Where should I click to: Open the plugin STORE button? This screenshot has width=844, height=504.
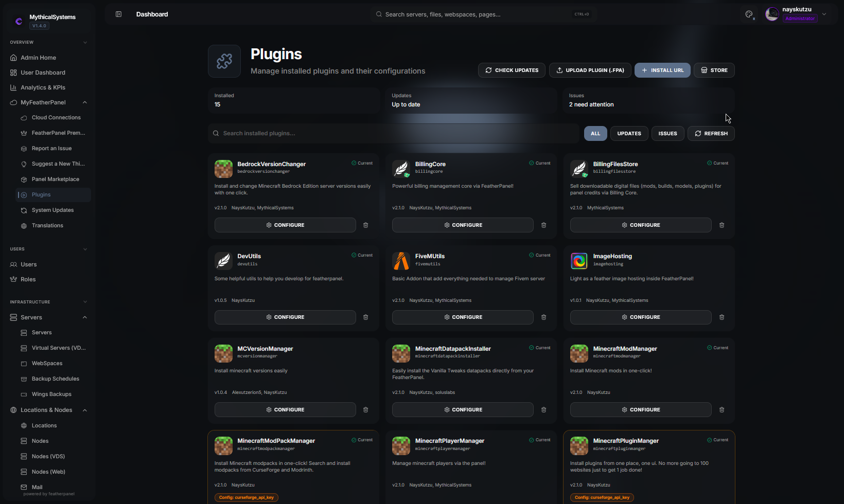[x=714, y=70]
